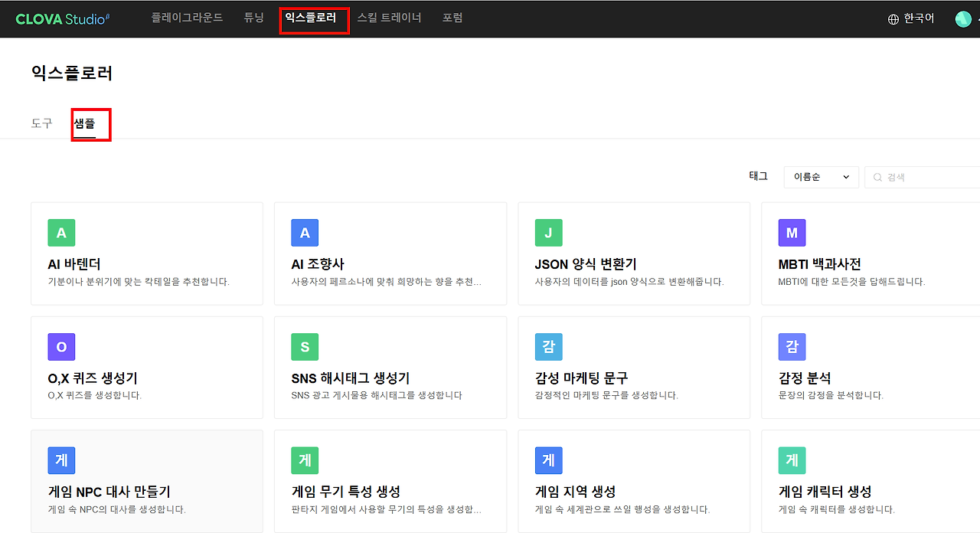The image size is (980, 533).
Task: Open the 게임 캐릭터 생성 title
Action: coord(825,492)
